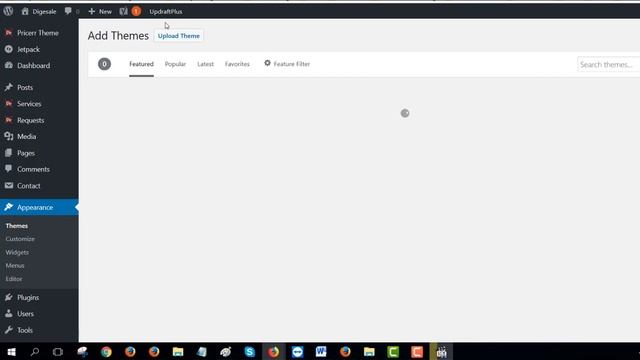Open the green Camtasia taskbar icon
This screenshot has height=360, width=640.
[393, 352]
